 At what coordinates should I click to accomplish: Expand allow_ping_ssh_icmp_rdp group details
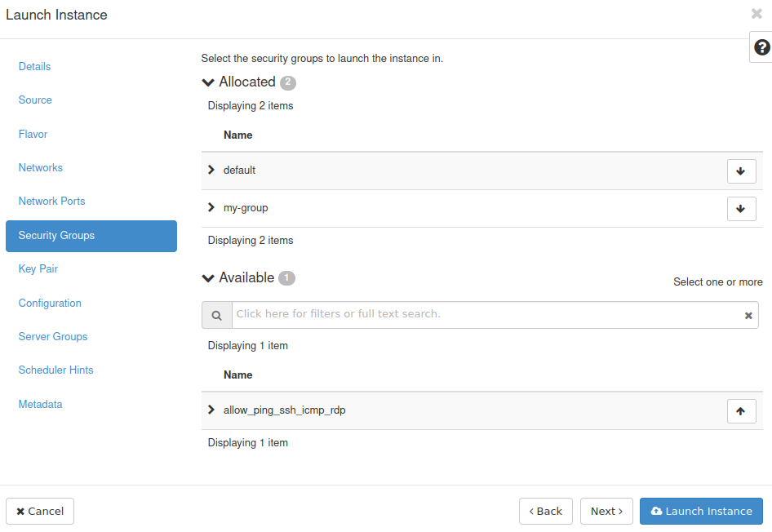(x=211, y=410)
